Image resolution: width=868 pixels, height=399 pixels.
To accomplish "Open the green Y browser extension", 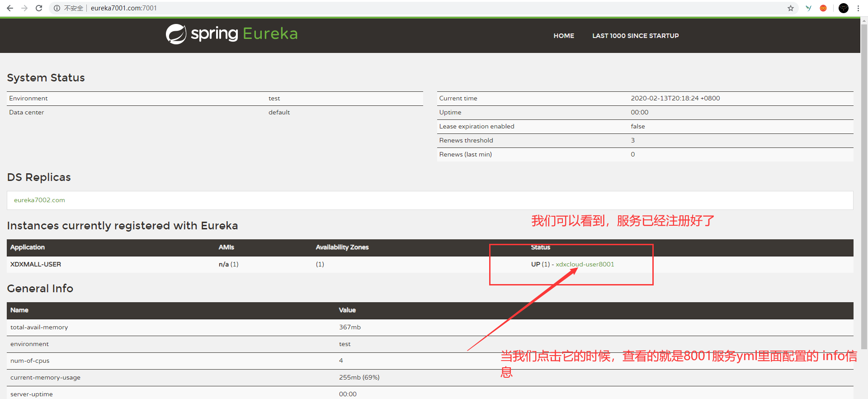I will coord(809,8).
